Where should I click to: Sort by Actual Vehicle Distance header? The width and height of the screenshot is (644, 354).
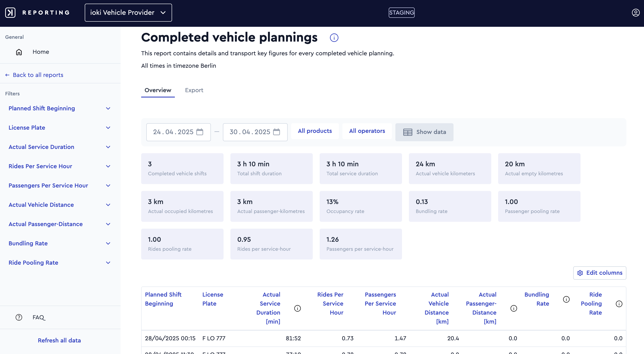coord(437,308)
